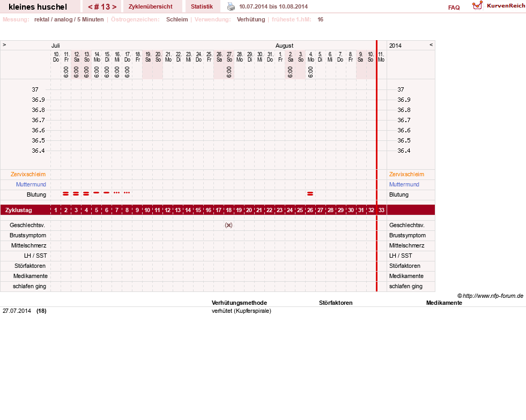Screen dimensions: 526x420
Task: Click the date range 10.07.2014 bis 10.08.2014
Action: 273,6
